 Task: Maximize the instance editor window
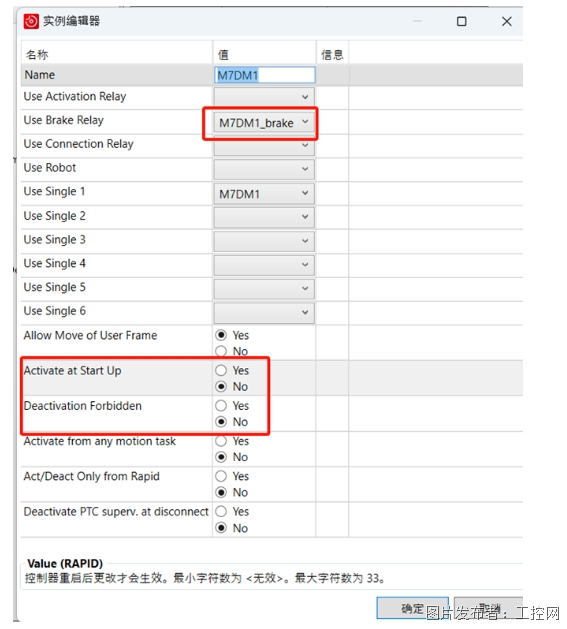[x=461, y=21]
